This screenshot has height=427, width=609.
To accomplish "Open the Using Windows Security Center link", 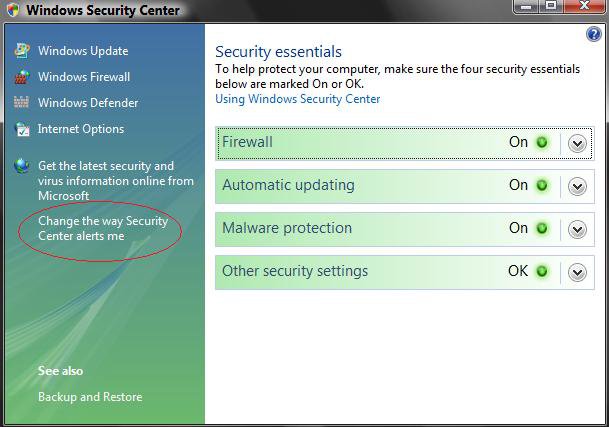I will [298, 99].
